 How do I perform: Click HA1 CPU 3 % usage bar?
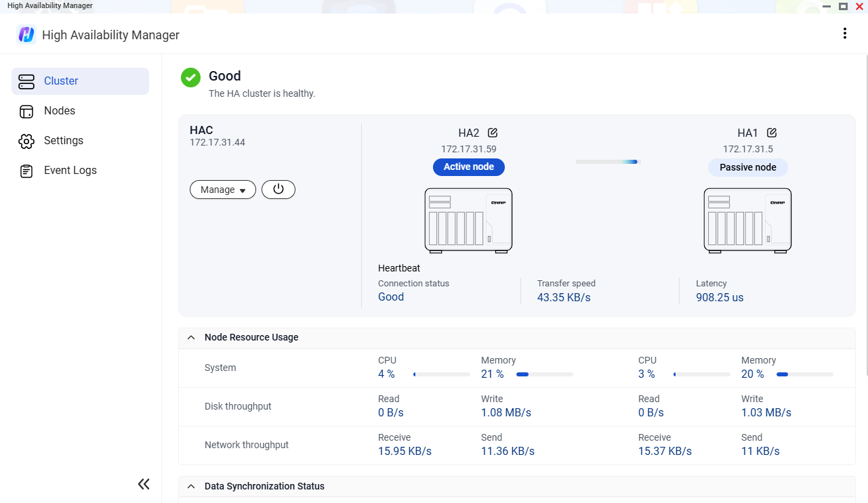pos(701,374)
